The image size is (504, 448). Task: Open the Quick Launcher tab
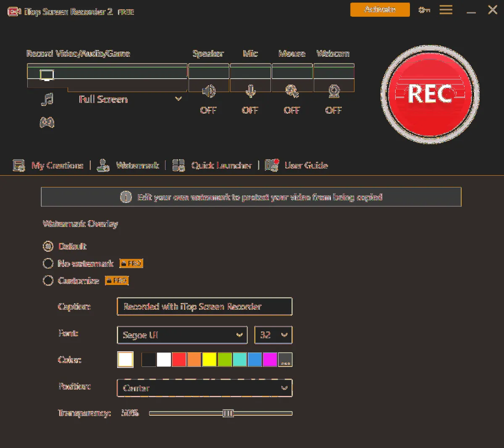pyautogui.click(x=221, y=166)
